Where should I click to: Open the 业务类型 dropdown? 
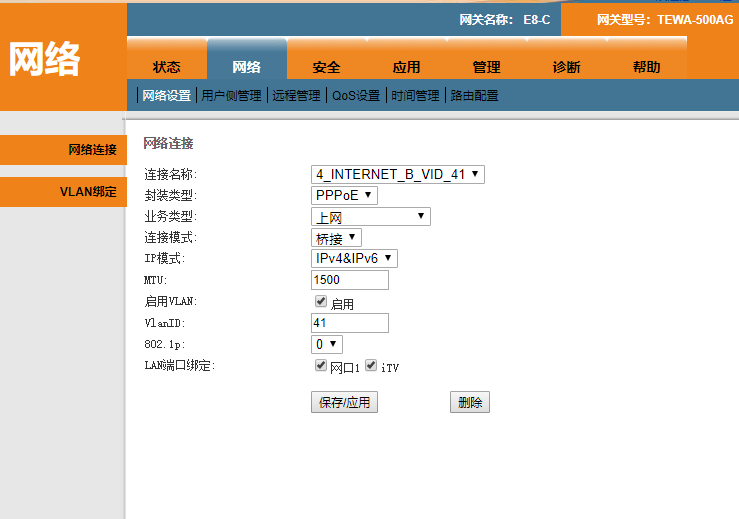pyautogui.click(x=370, y=216)
